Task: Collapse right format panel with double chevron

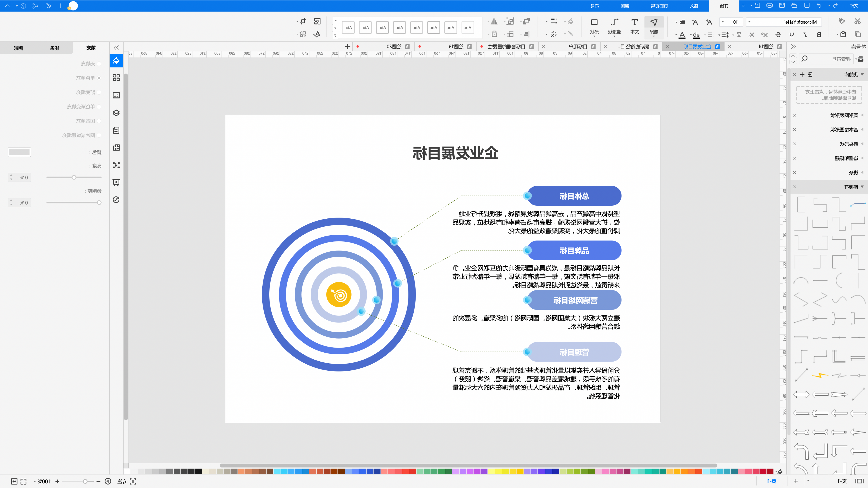Action: [x=116, y=47]
